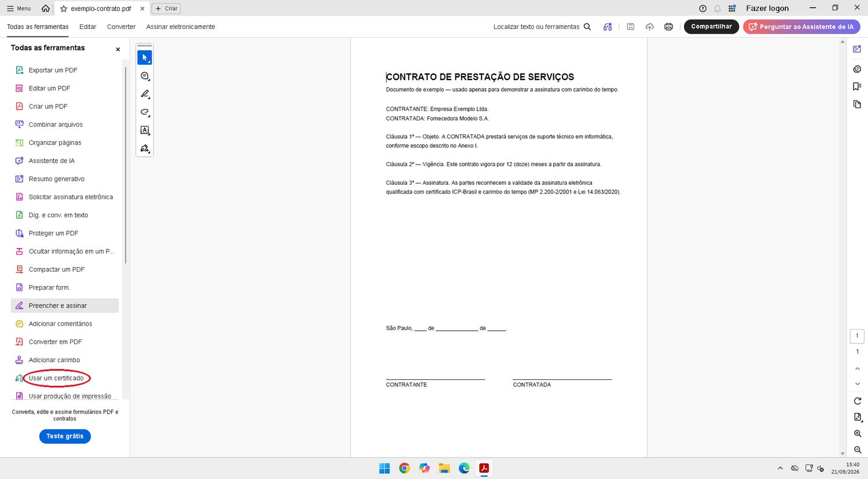Screen dimensions: 868x479
Task: Print the document with printer icon
Action: [668, 27]
